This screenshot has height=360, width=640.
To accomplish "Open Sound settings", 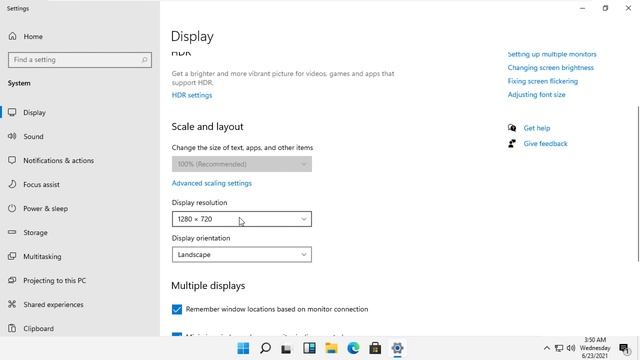I will [x=33, y=136].
